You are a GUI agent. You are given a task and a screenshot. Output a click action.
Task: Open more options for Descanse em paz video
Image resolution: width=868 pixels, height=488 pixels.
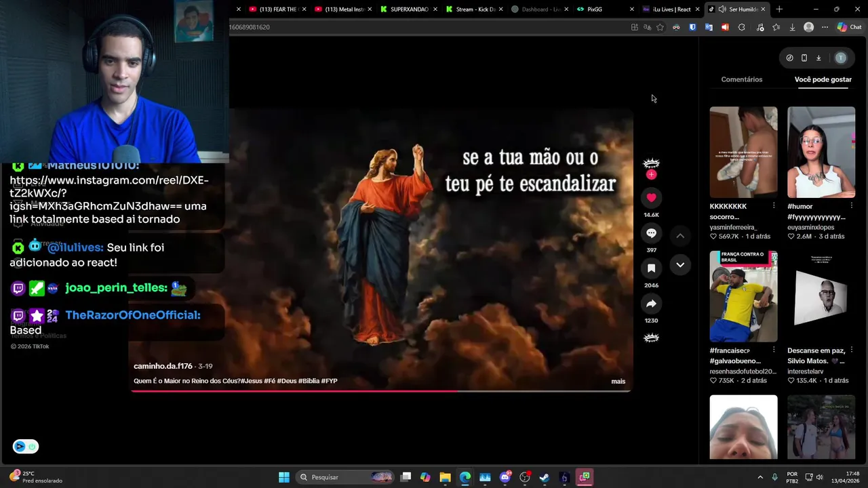pos(852,350)
